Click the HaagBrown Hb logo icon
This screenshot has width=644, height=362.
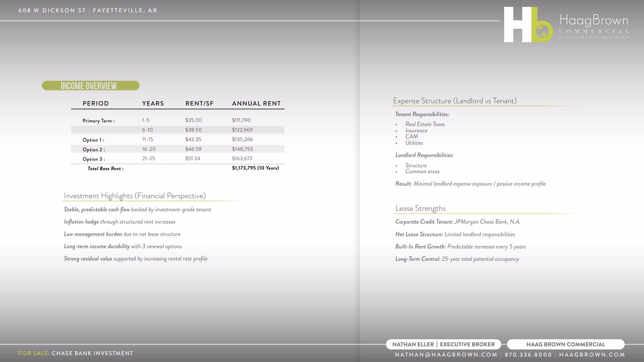pos(528,25)
